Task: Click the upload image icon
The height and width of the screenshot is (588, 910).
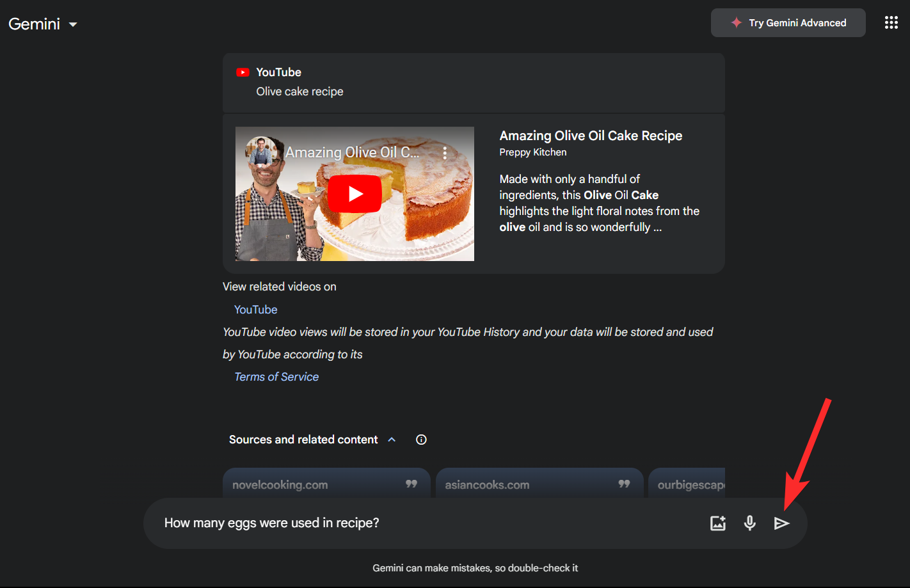Action: click(718, 523)
